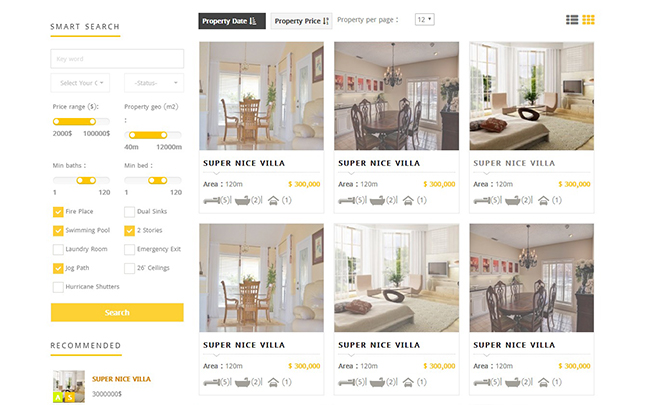Enable the Dual Sinks checkbox
This screenshot has width=660, height=405.
pos(130,212)
